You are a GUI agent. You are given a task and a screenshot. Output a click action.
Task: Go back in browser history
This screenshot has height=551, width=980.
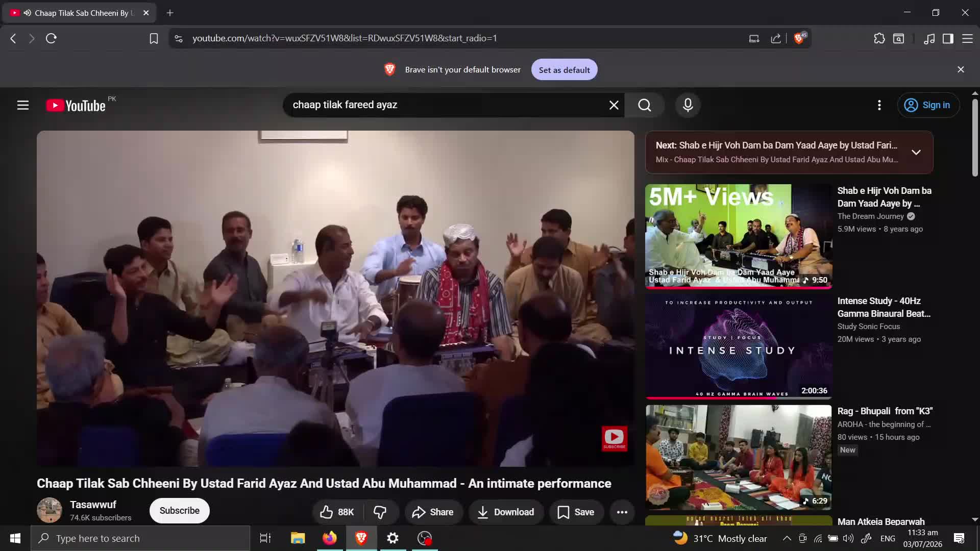click(13, 38)
